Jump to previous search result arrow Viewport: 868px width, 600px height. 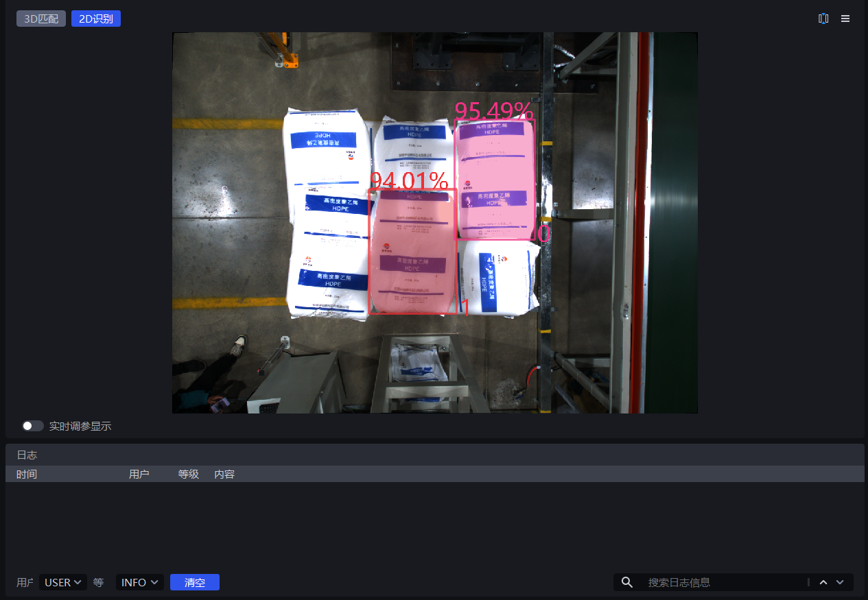click(x=823, y=582)
